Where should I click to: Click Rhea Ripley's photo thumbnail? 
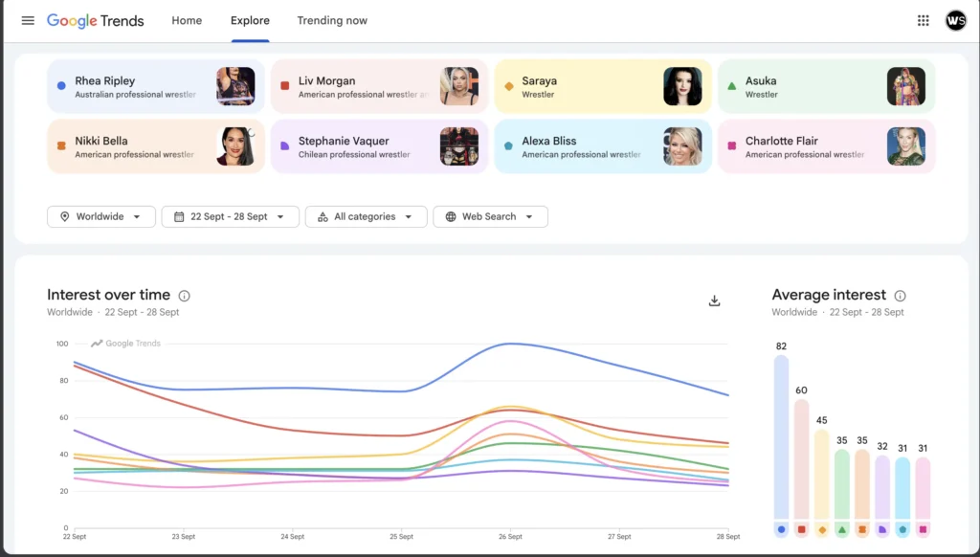235,86
